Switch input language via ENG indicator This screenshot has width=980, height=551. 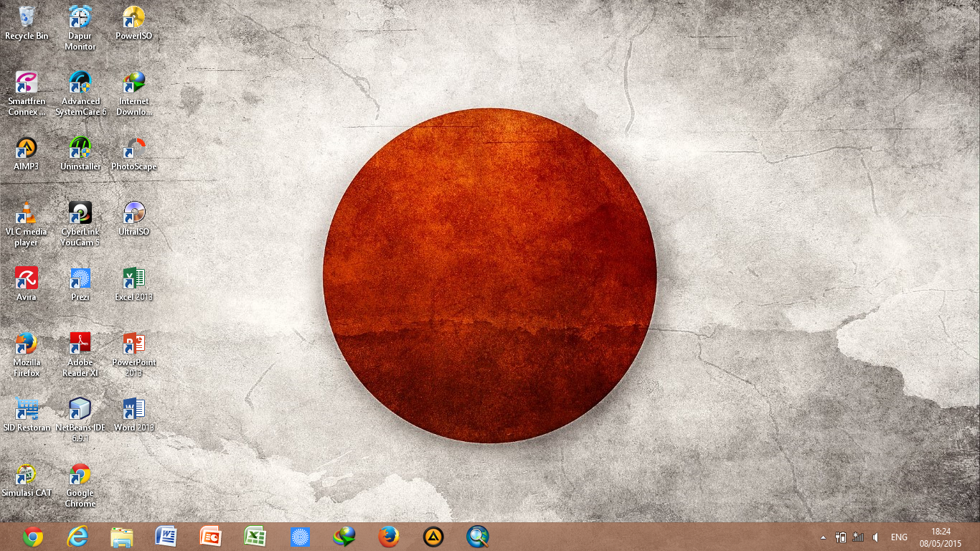click(899, 537)
